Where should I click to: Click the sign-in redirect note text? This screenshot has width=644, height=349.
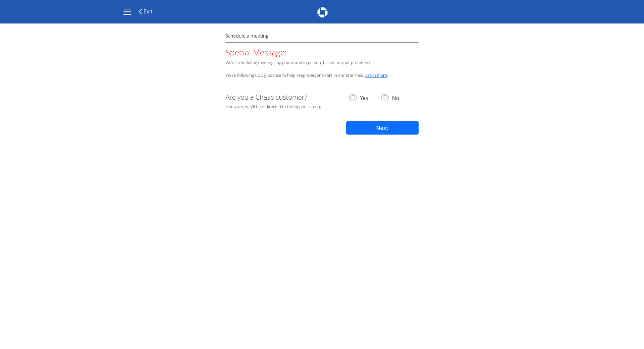(273, 107)
